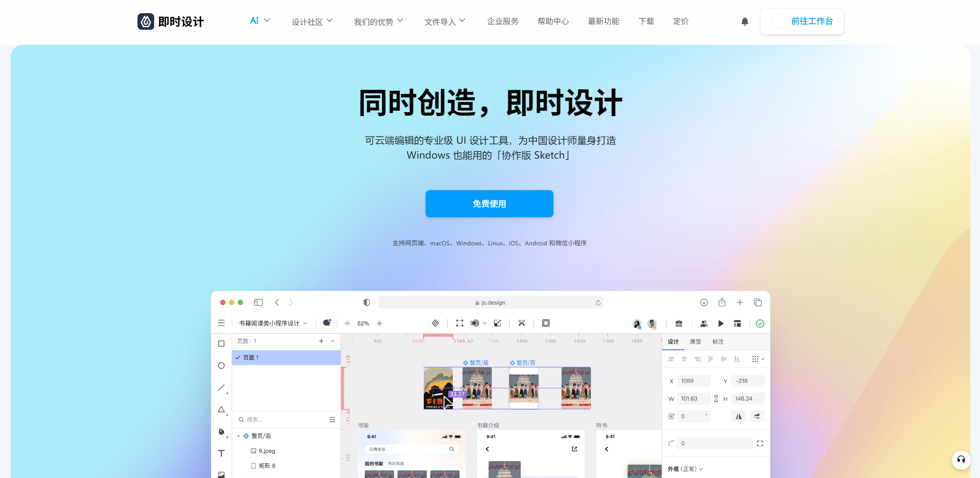Screen dimensions: 980x478
Task: Select the text tool (T)
Action: (x=222, y=453)
